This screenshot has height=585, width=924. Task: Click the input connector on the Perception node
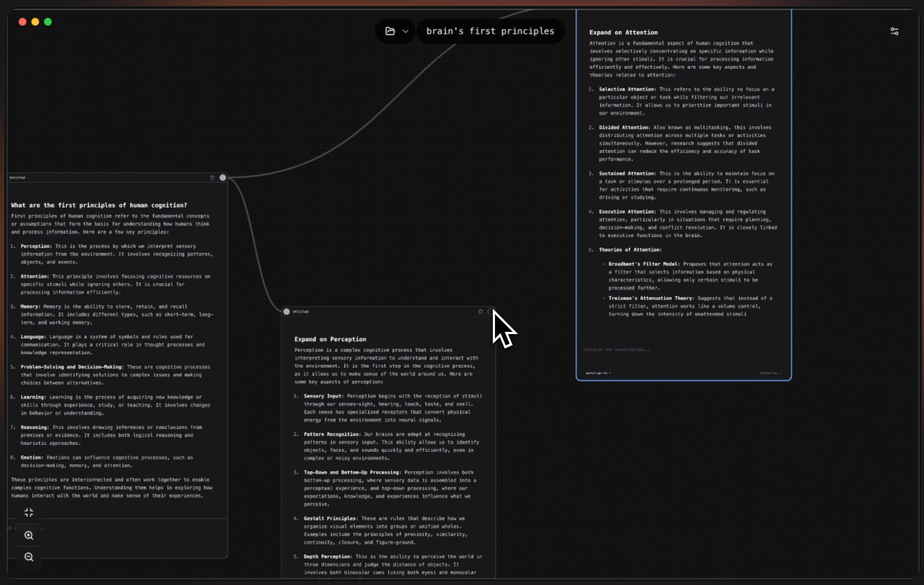click(287, 311)
